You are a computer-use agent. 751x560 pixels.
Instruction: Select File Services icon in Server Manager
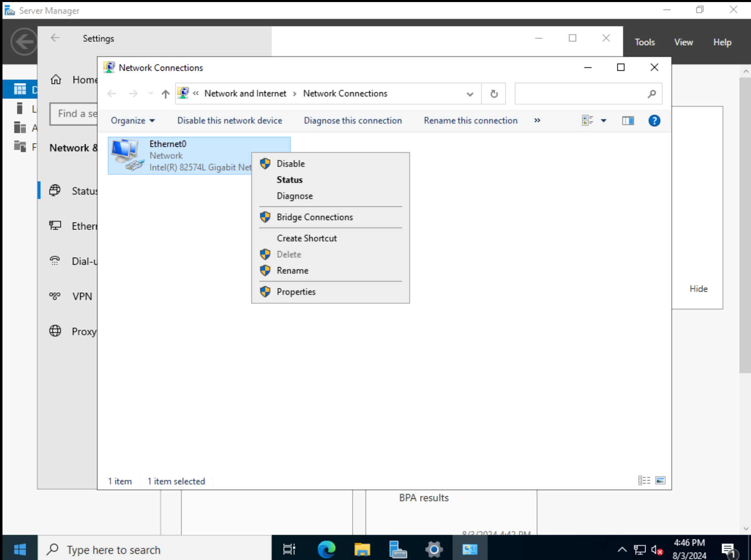(20, 146)
